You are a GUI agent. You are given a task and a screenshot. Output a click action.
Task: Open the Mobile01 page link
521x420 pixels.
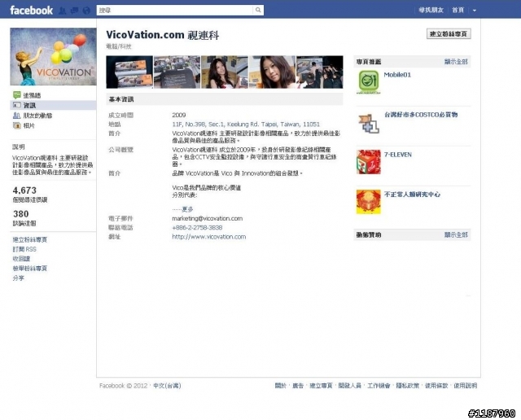click(397, 75)
